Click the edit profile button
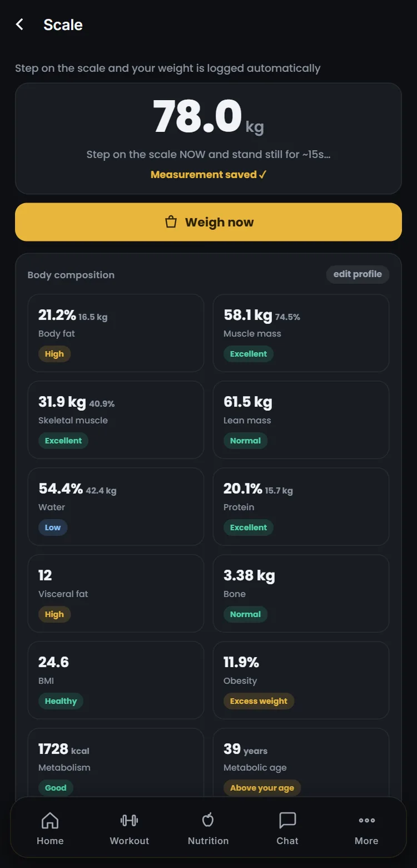417x868 pixels. (358, 274)
